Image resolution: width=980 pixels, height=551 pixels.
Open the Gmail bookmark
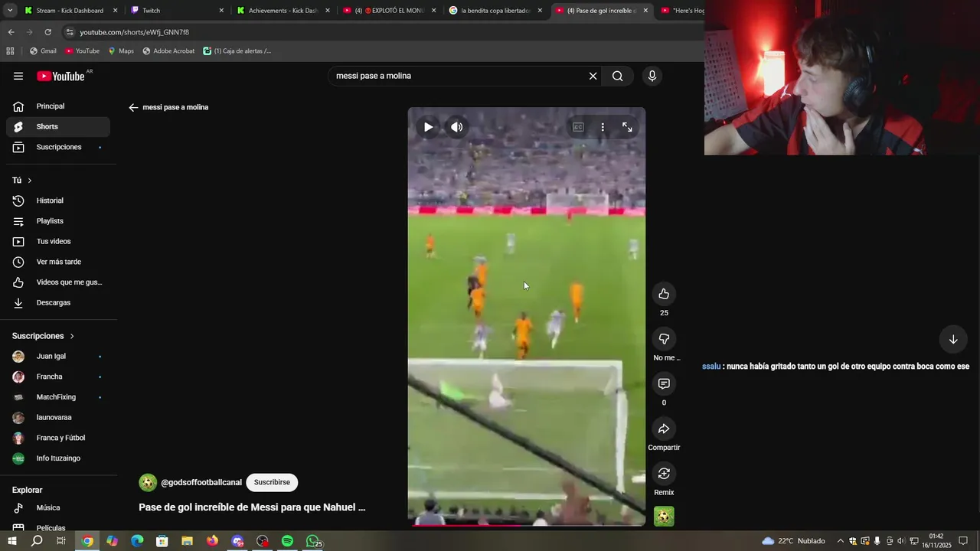43,51
